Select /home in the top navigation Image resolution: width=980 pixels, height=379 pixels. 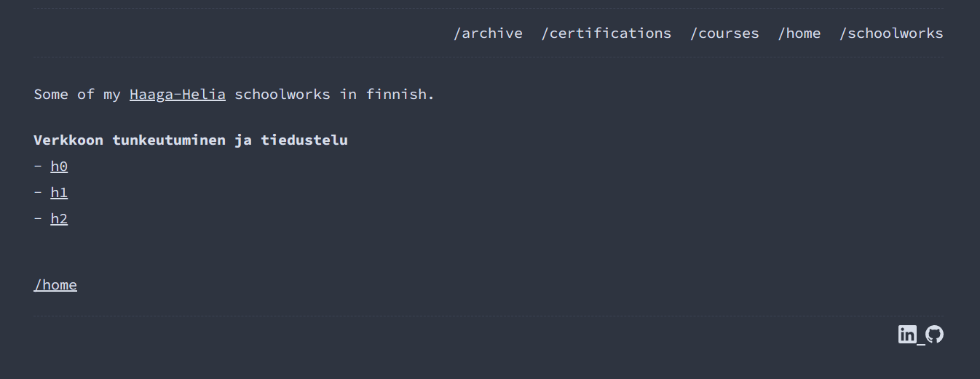(799, 33)
